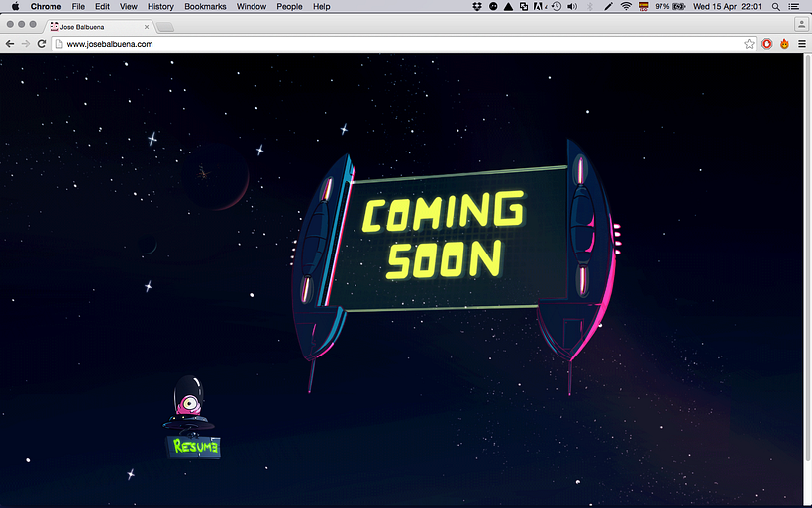Open the View menu
Viewport: 812px width, 508px height.
click(128, 6)
